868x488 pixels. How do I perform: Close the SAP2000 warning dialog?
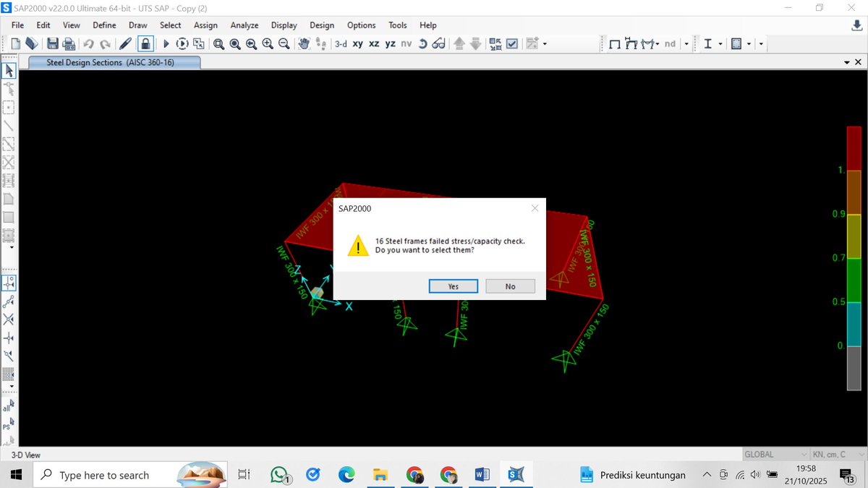pyautogui.click(x=535, y=208)
